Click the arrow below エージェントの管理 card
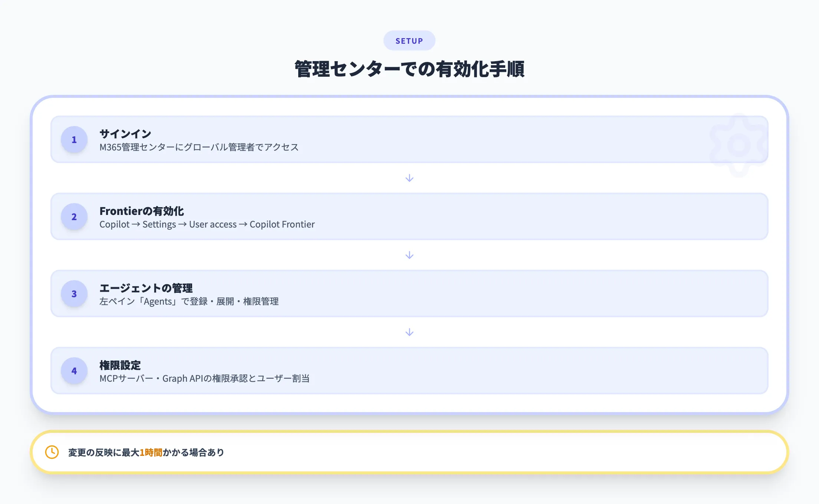Screen dimensions: 819x504 click(409, 332)
